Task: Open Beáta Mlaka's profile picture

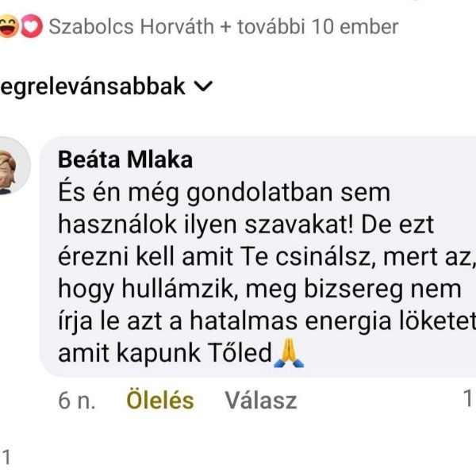Action: click(x=14, y=168)
